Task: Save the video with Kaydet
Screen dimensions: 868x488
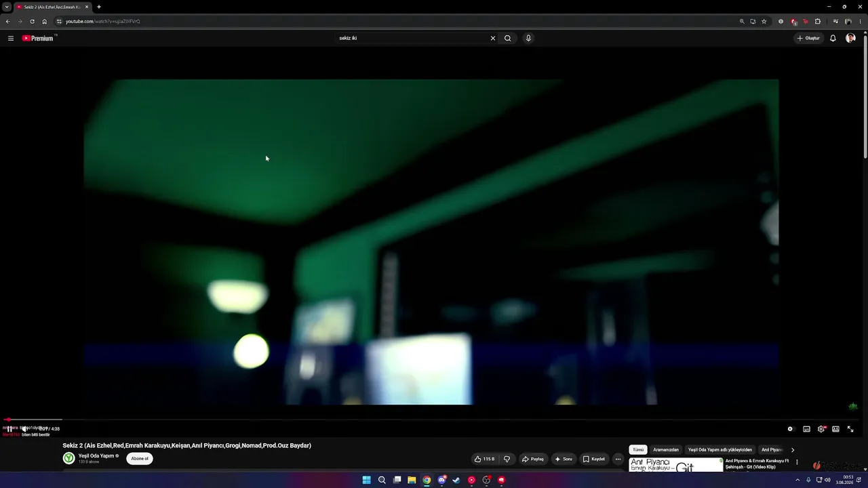Action: coord(593,459)
